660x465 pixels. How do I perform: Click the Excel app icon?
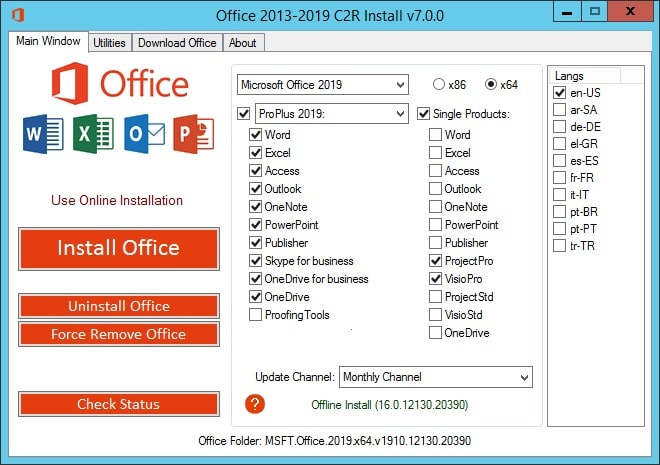89,134
